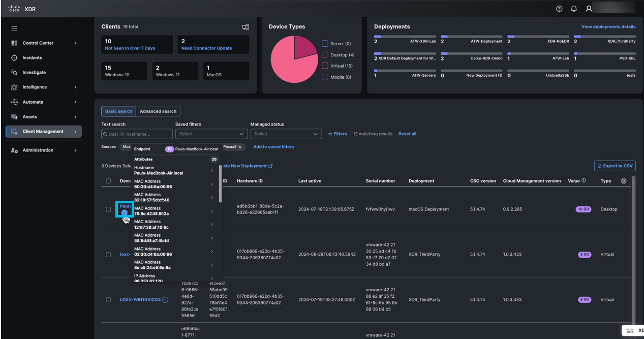644x339 pixels.
Task: Click the endpoint badge 10 in popup
Action: (169, 149)
